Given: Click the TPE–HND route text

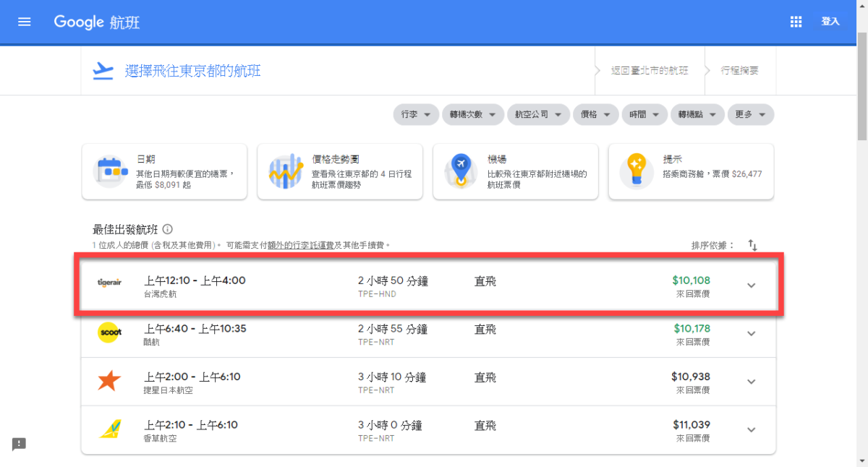Looking at the screenshot, I should click(377, 294).
